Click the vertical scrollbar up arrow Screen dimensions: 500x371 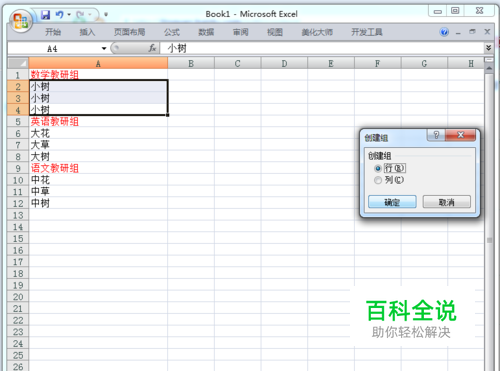tap(489, 68)
